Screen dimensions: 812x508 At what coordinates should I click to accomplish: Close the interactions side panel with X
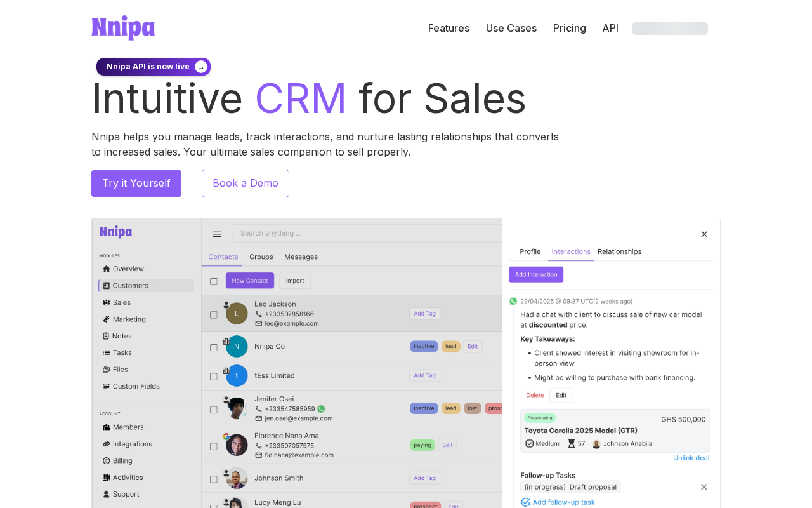pyautogui.click(x=704, y=234)
